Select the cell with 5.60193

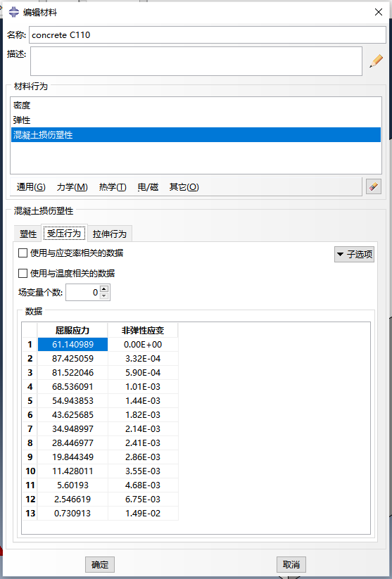[72, 485]
